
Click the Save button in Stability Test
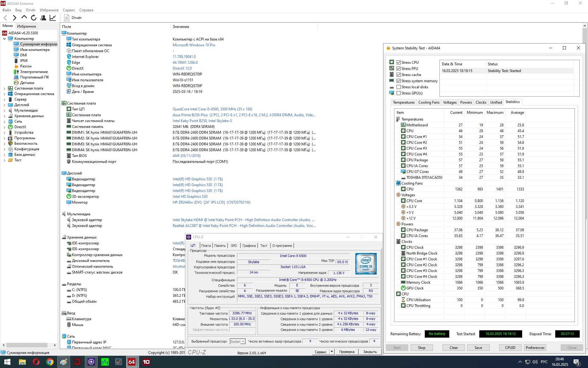[x=478, y=347]
